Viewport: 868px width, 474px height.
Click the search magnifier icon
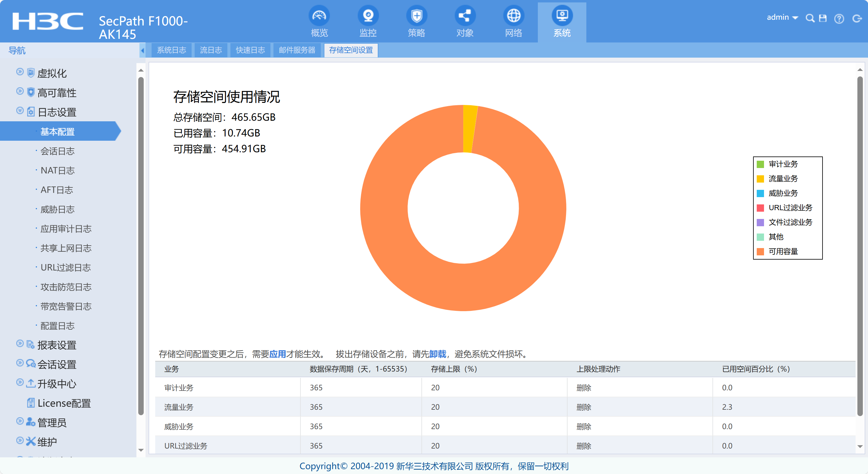[810, 18]
